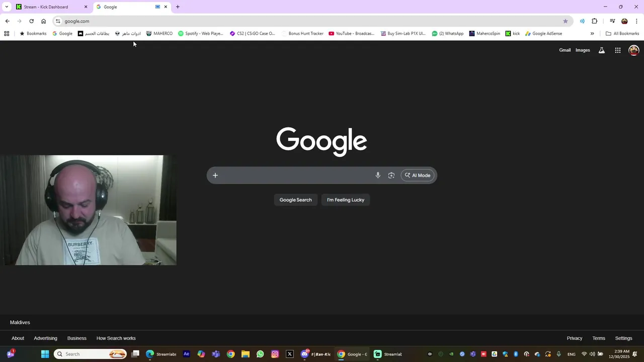View site information icon in address bar

click(x=58, y=21)
